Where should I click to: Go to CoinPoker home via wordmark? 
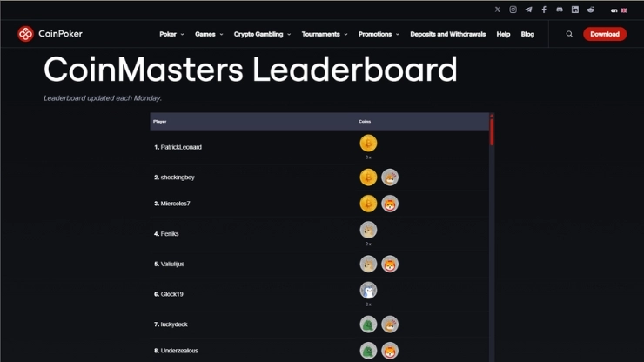point(60,34)
